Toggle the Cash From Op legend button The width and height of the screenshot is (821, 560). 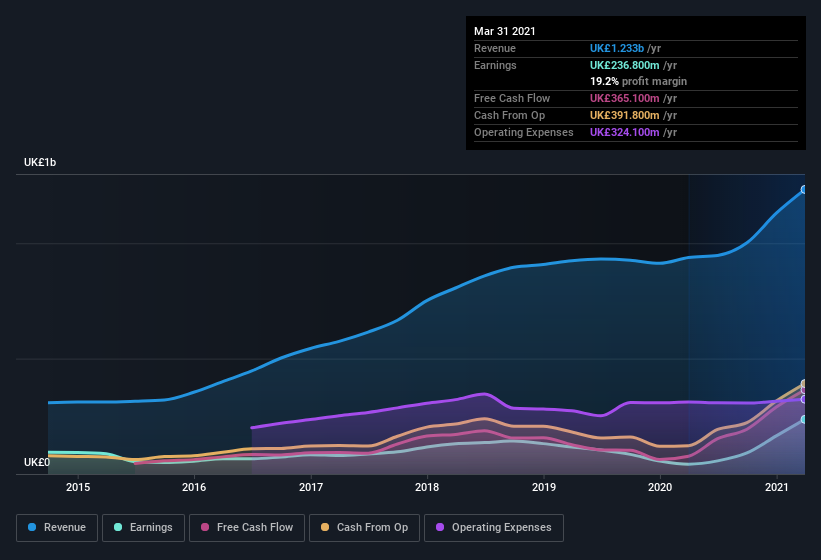[x=364, y=528]
